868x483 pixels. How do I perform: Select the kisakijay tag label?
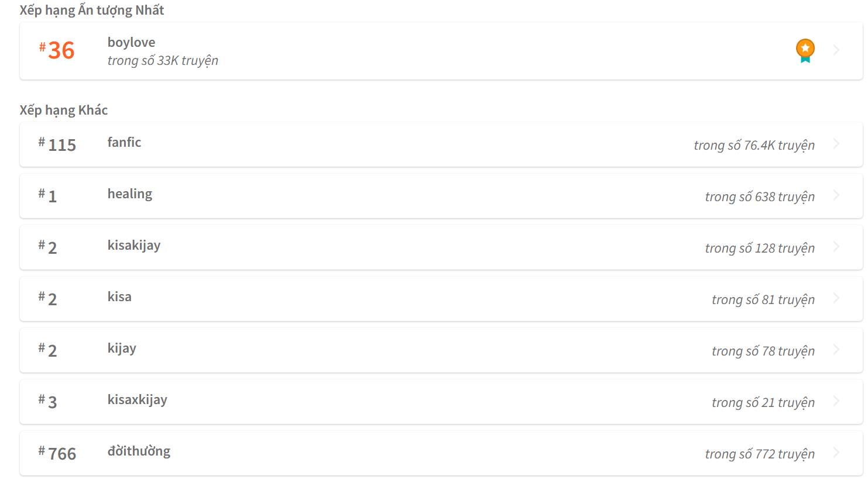pos(133,246)
